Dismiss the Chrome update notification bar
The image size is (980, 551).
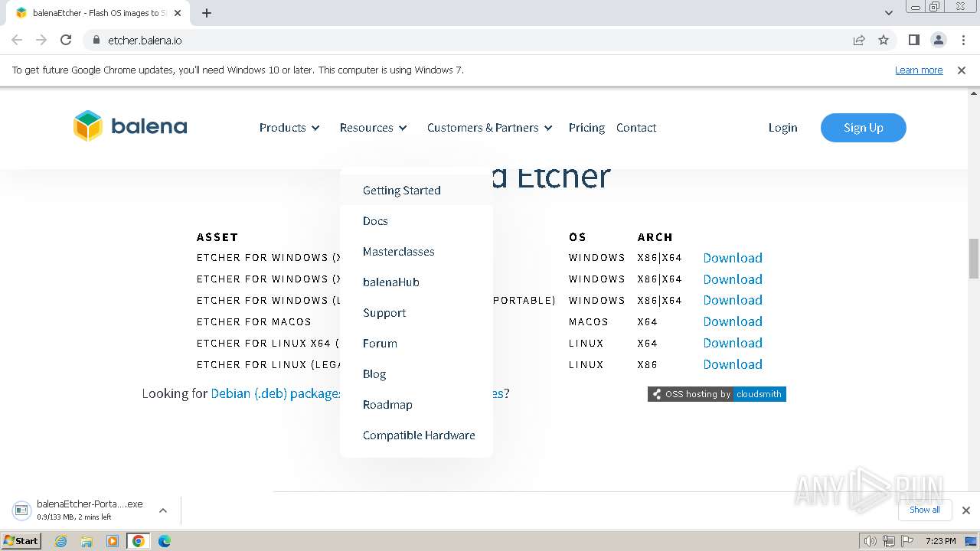(962, 70)
